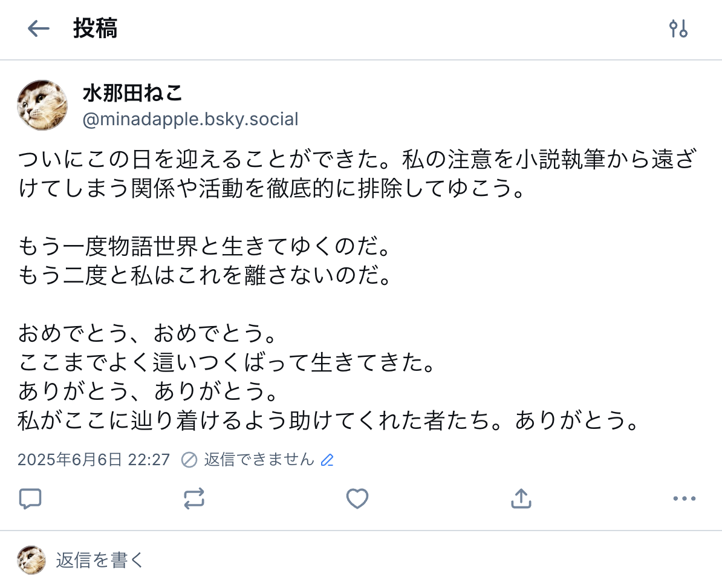
Task: Click the 返信できません label
Action: tap(259, 460)
